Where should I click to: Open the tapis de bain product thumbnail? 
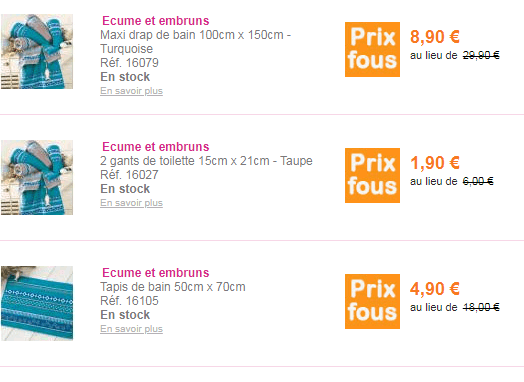click(x=37, y=303)
